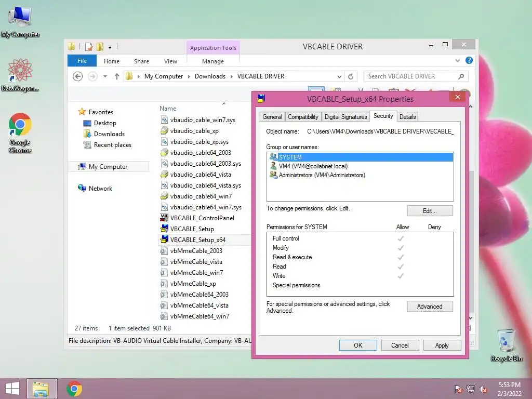Select My Computer in navigation pane
532x399 pixels.
tap(108, 167)
